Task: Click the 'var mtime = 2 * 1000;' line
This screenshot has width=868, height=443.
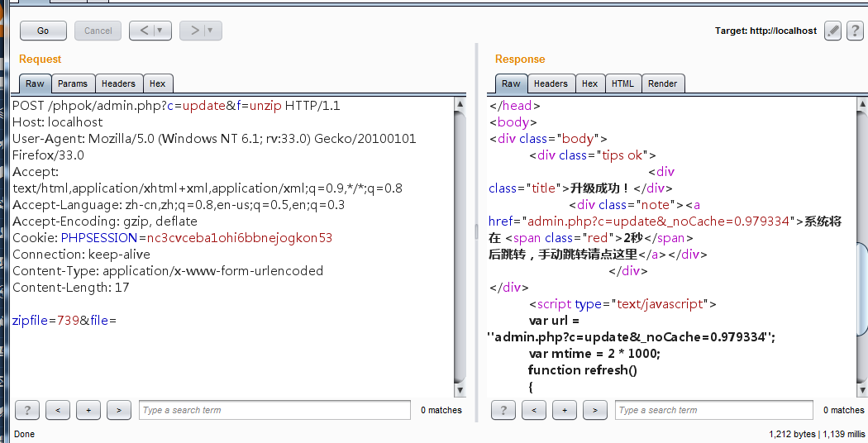Action: coord(594,354)
